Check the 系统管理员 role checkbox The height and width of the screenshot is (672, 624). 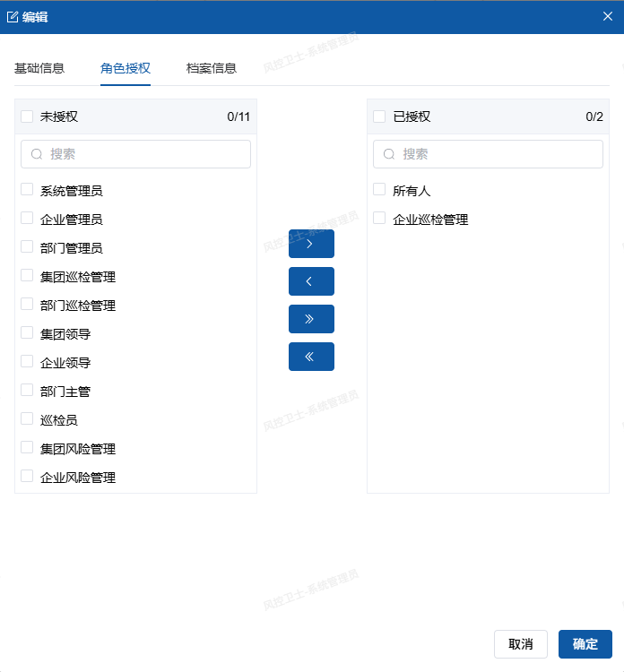pyautogui.click(x=27, y=190)
